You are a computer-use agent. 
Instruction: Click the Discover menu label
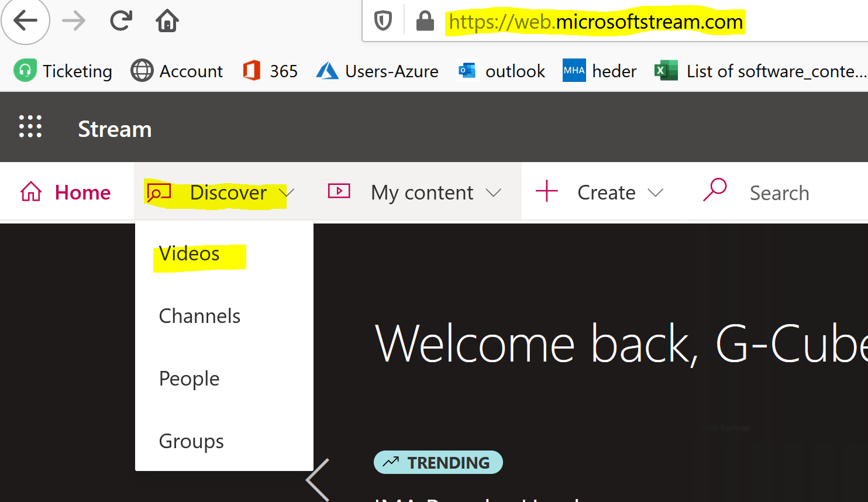click(228, 192)
